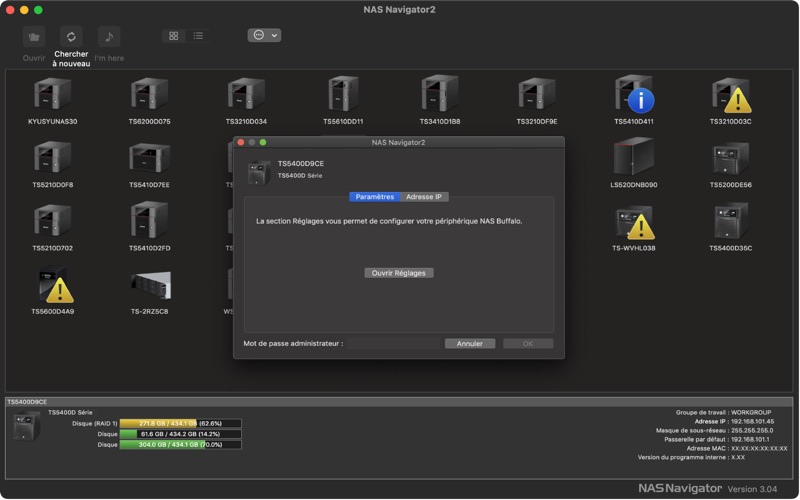Switch to icon grid view
This screenshot has width=800, height=500.
click(x=173, y=36)
